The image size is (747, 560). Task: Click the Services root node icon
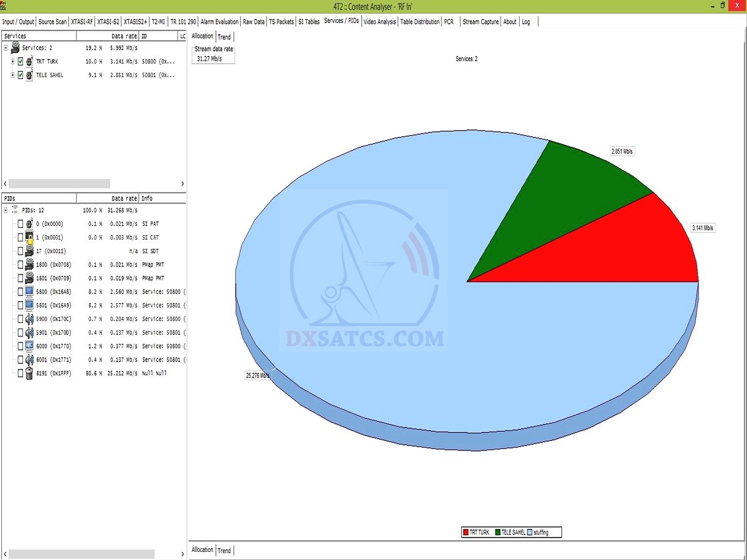pyautogui.click(x=15, y=48)
